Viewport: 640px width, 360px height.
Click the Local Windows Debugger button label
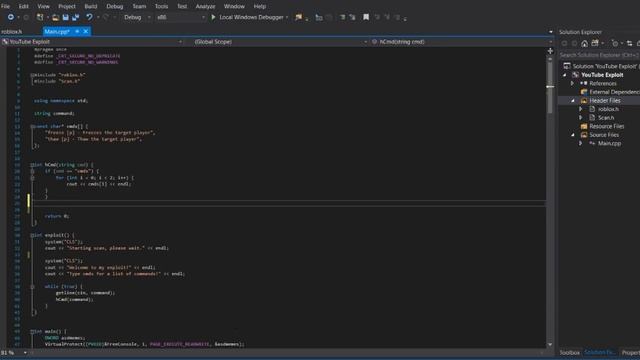[251, 17]
